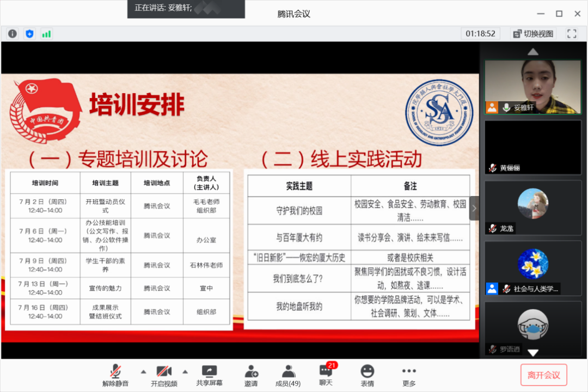This screenshot has height=392, width=588.
Task: Toggle 开启视频 to start camera
Action: point(164,376)
